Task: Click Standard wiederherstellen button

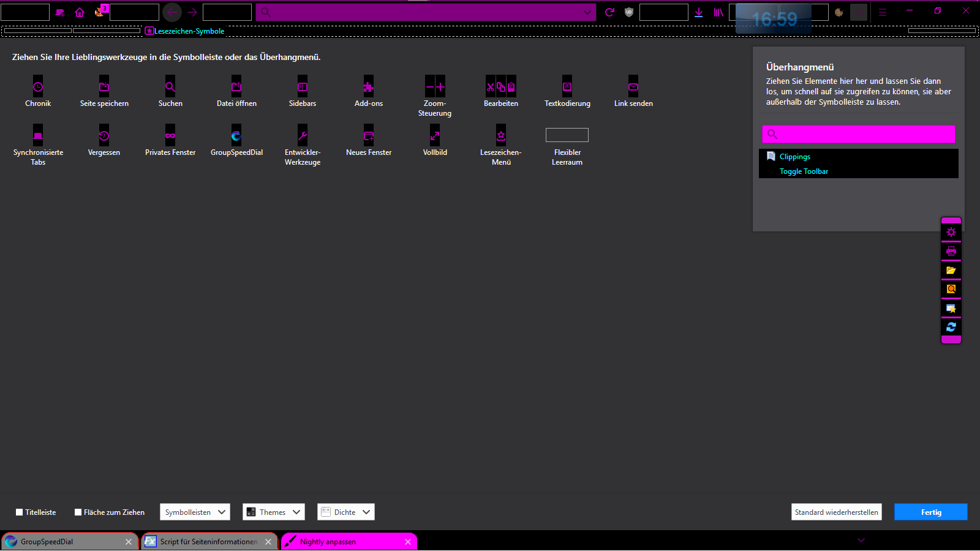Action: [x=837, y=512]
